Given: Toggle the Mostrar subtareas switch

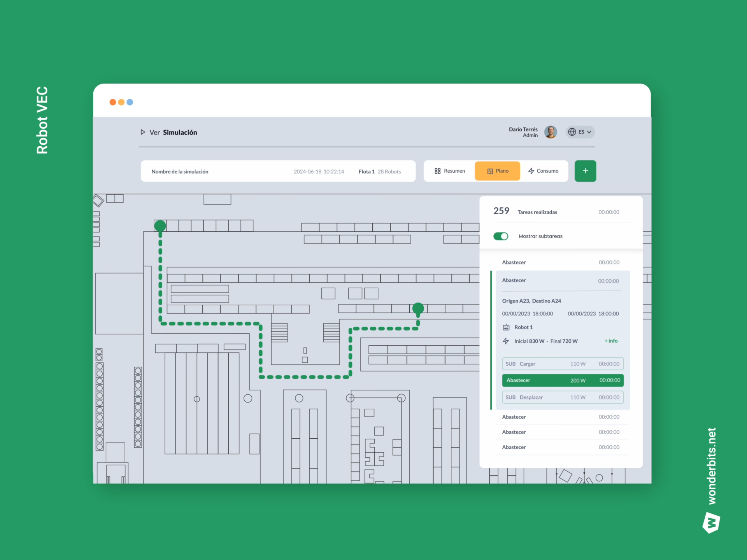Looking at the screenshot, I should tap(501, 236).
